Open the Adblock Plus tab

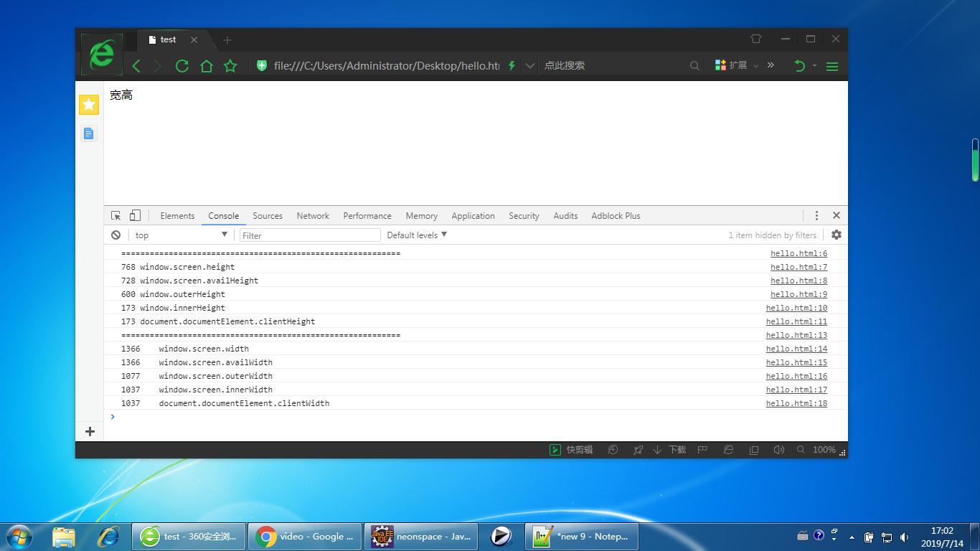click(616, 216)
